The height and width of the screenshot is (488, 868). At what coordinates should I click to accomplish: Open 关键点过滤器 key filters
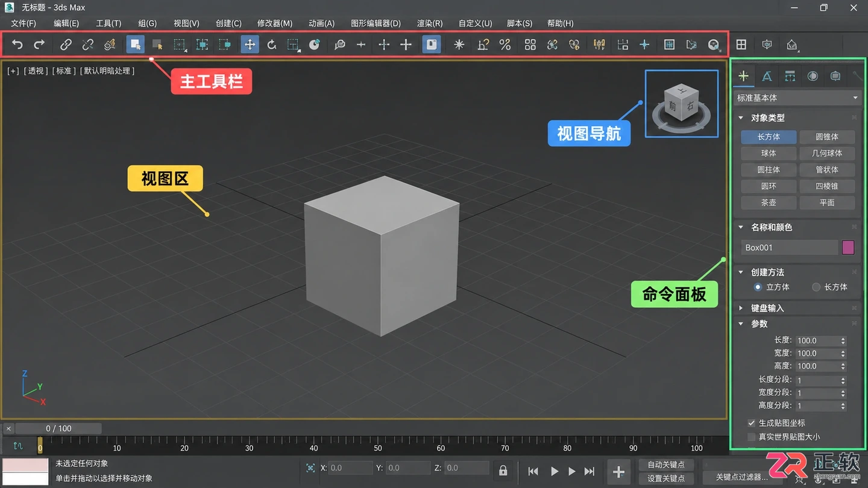pyautogui.click(x=741, y=477)
